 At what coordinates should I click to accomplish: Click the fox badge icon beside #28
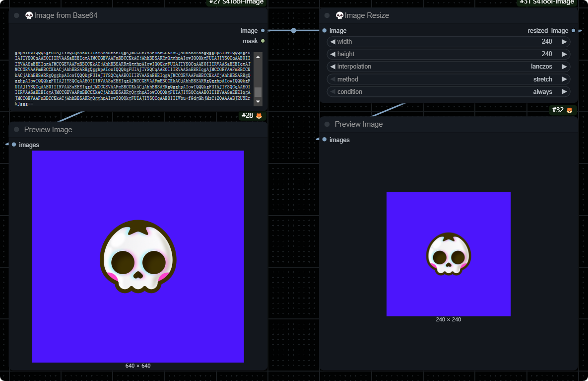pos(259,116)
